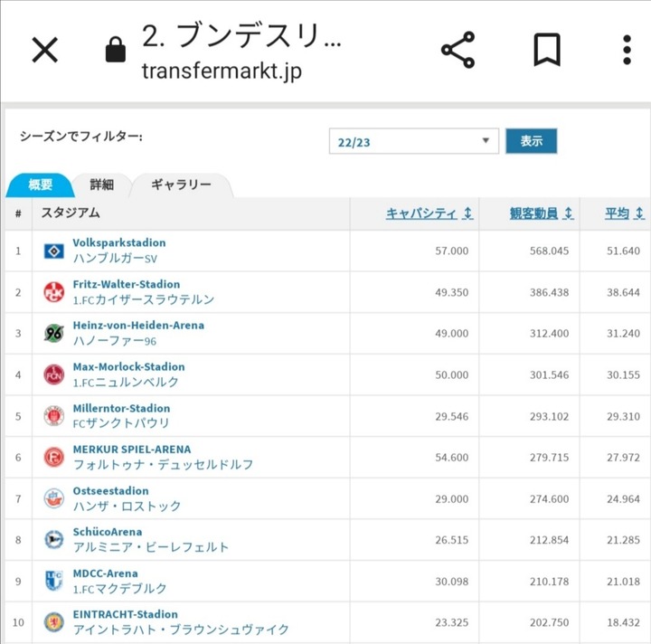This screenshot has width=651, height=644.
Task: Select capacity value 57.000
Action: 452,251
